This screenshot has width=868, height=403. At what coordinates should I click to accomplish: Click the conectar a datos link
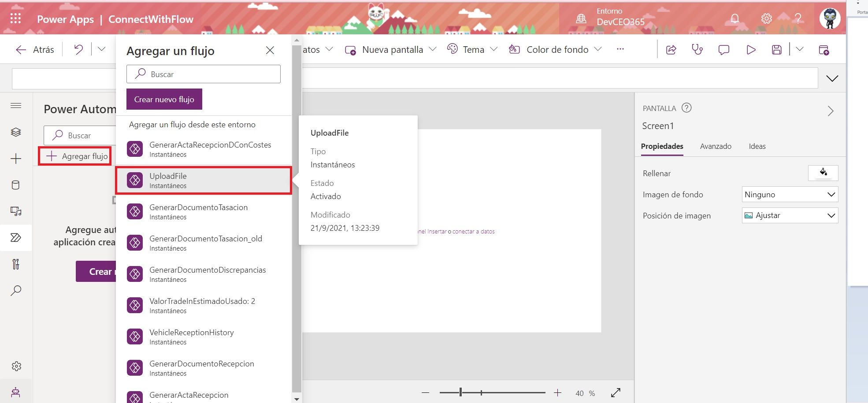(473, 231)
